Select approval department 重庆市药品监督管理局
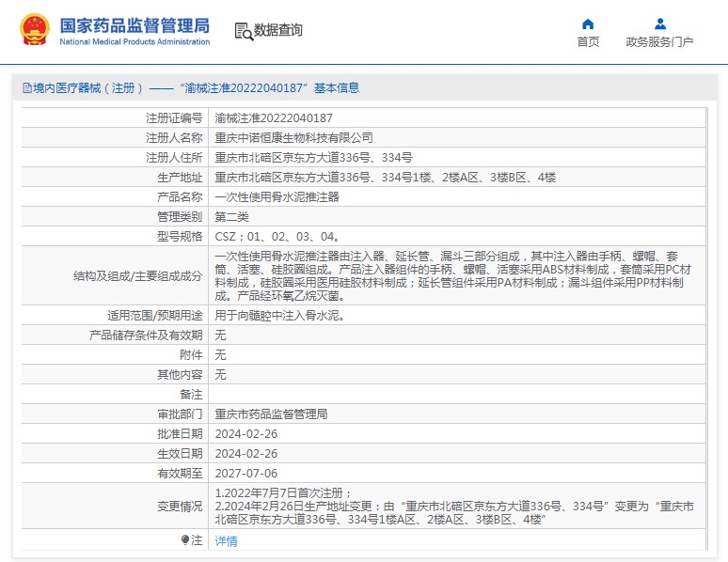Screen dimensions: 728x562 tap(271, 414)
